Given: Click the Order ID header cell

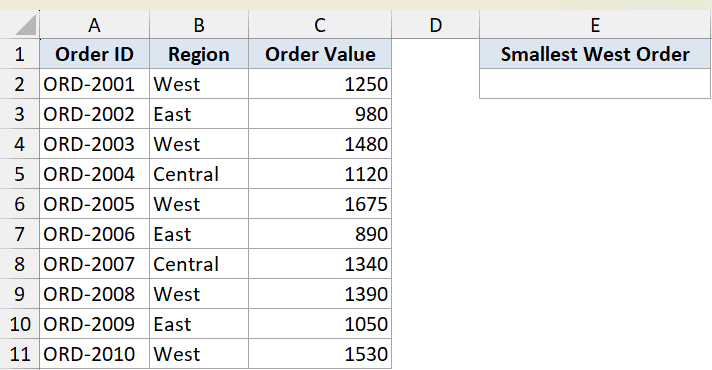Looking at the screenshot, I should 94,54.
